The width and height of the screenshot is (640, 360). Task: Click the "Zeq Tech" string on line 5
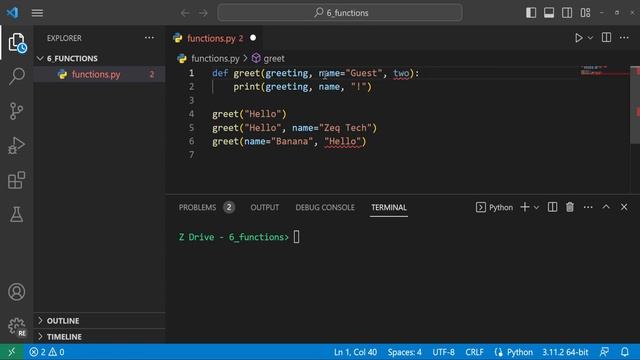click(x=345, y=128)
